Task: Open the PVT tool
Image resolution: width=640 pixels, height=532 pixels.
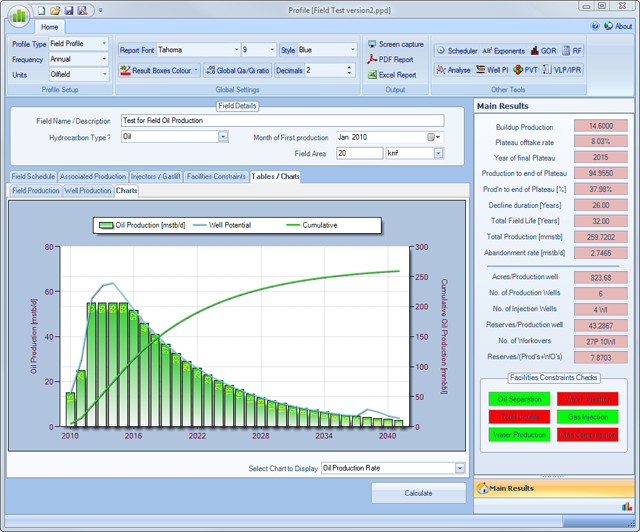Action: [526, 70]
